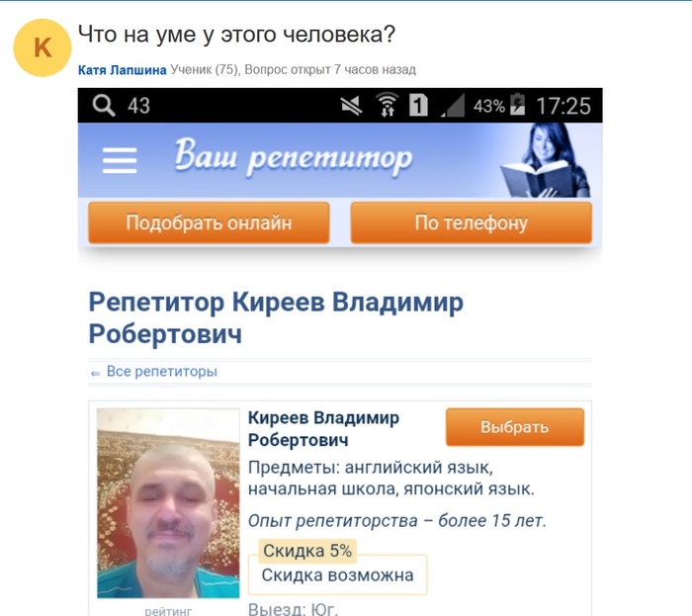
Task: Click the Ваш репетитор logo
Action: (x=294, y=158)
